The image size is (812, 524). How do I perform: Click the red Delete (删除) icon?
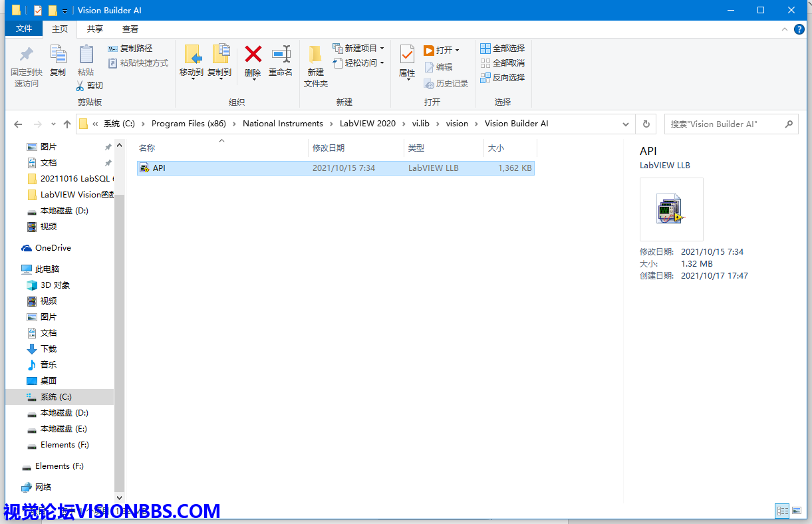[x=253, y=55]
